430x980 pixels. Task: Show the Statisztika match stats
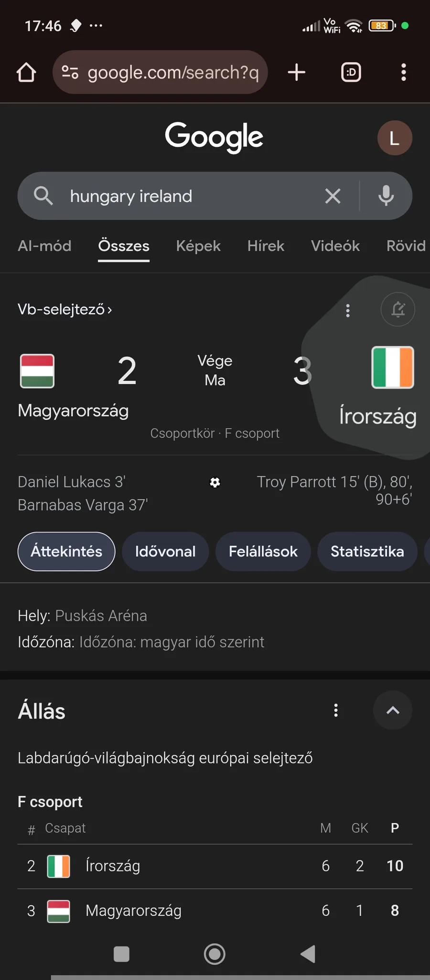coord(367,551)
